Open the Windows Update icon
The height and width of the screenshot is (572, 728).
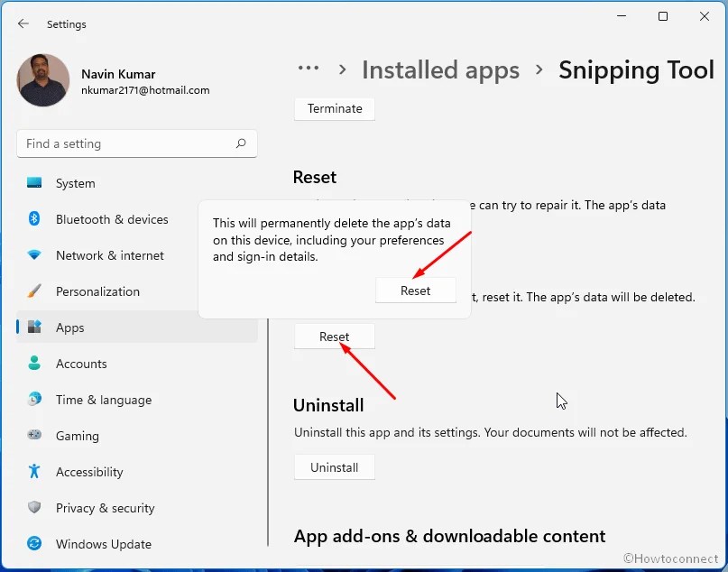tap(32, 544)
